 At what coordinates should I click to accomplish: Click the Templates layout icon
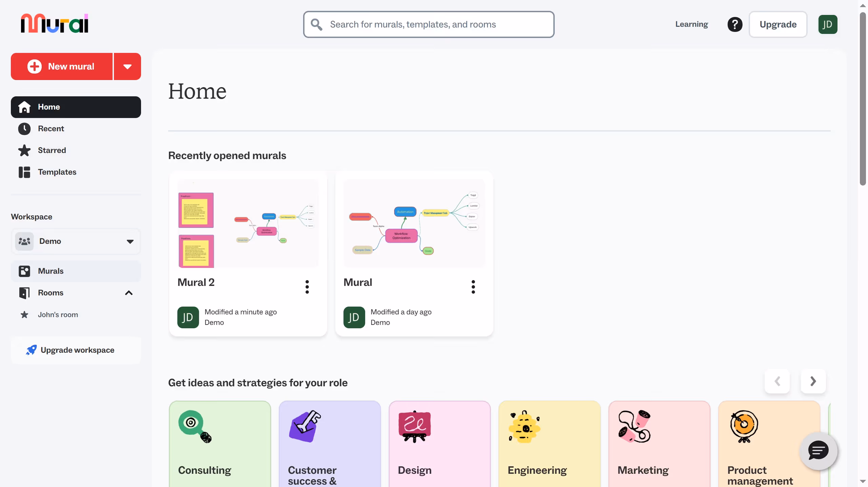[x=24, y=172]
